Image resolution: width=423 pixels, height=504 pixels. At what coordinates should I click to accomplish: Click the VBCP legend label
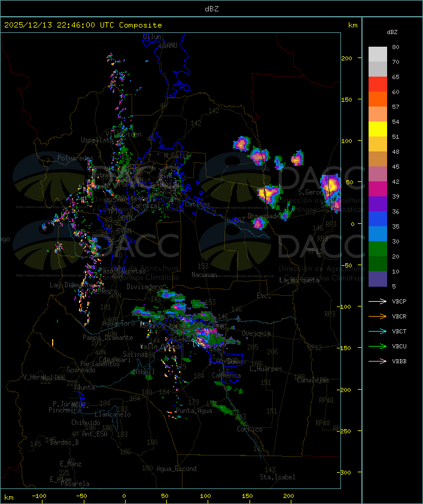click(399, 301)
